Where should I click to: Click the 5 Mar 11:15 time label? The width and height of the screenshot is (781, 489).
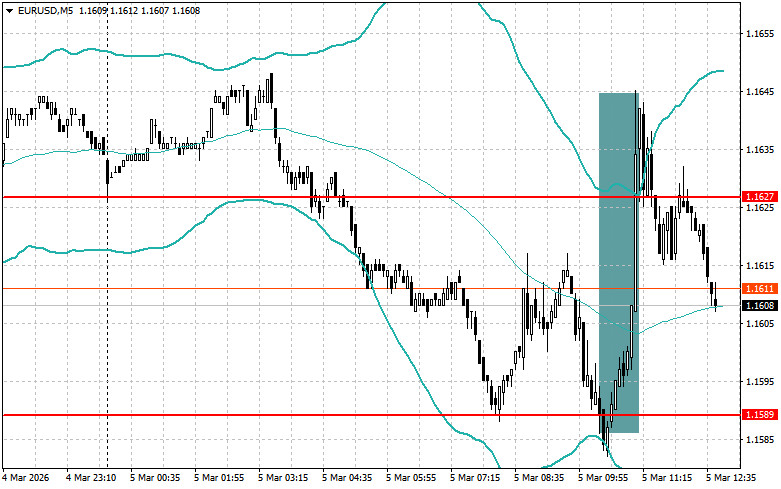click(667, 478)
